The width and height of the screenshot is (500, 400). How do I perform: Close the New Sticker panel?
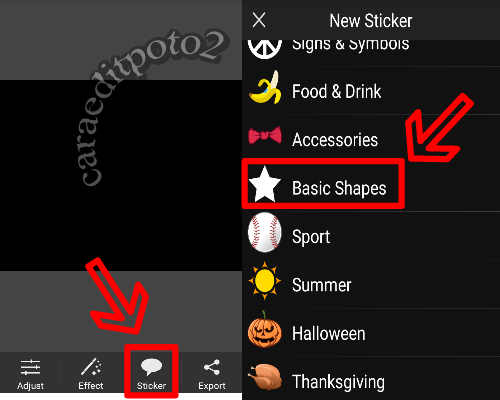pyautogui.click(x=259, y=20)
